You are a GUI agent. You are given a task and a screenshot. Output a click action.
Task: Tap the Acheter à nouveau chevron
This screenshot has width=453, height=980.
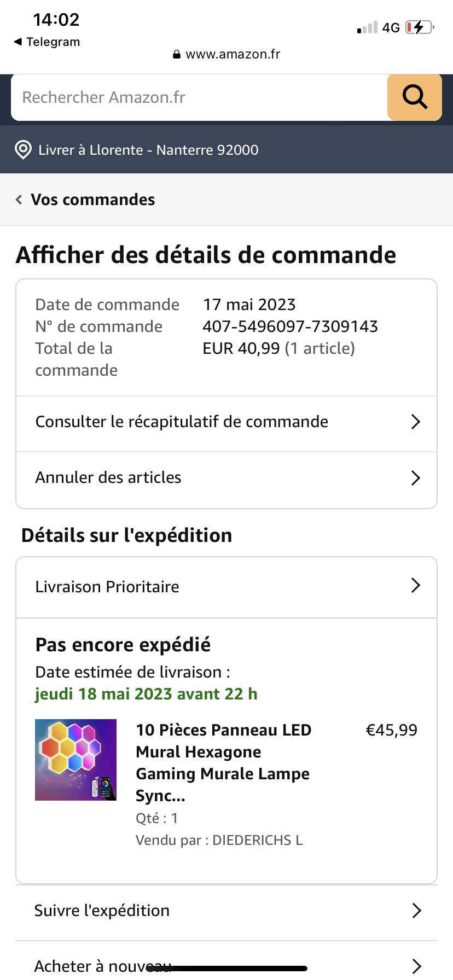coord(416,966)
